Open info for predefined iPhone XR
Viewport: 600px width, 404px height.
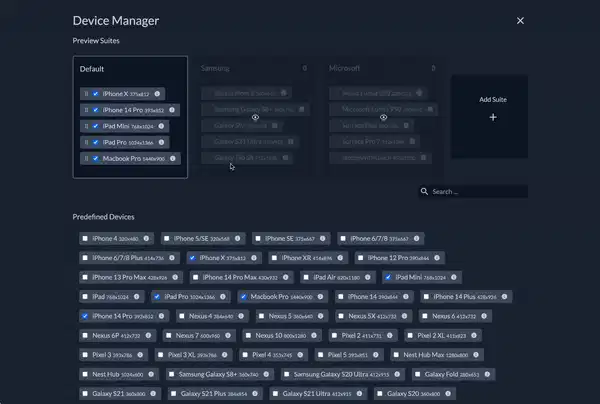[x=340, y=258]
